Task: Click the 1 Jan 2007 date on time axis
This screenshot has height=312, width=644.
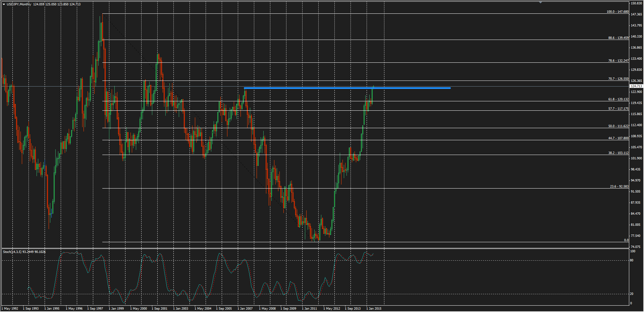Action: (x=245, y=309)
